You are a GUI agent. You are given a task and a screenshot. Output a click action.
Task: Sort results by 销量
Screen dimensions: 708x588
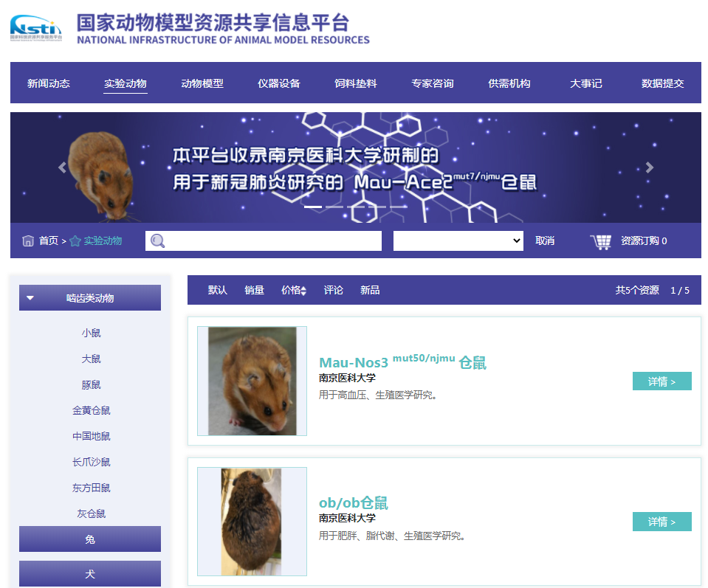tap(254, 290)
